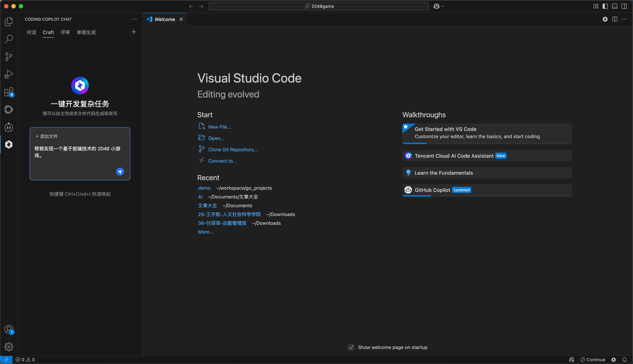Viewport: 633px width, 364px height.
Task: Switch to the Craft tab
Action: [48, 32]
